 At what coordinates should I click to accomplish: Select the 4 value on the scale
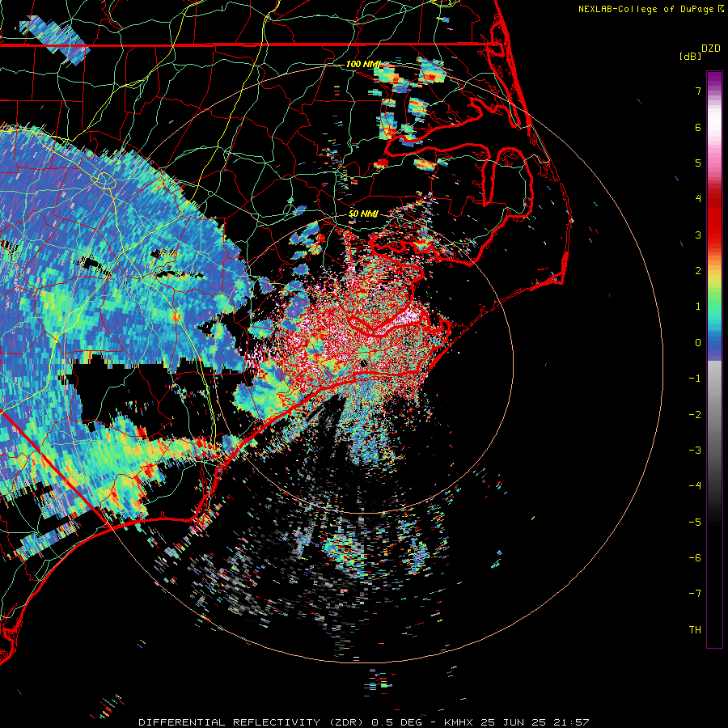click(698, 199)
